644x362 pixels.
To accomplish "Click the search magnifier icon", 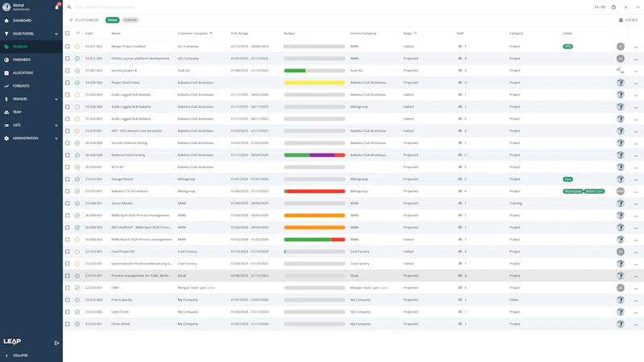I will pyautogui.click(x=69, y=7).
